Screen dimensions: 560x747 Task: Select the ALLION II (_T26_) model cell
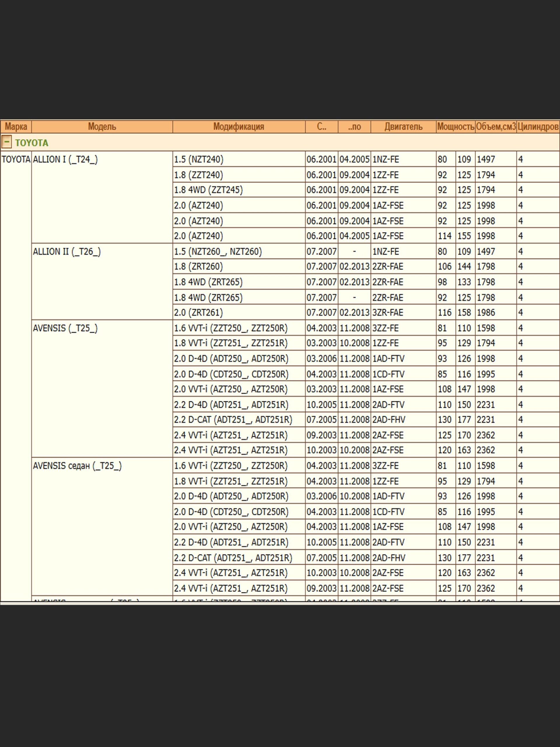click(x=66, y=252)
